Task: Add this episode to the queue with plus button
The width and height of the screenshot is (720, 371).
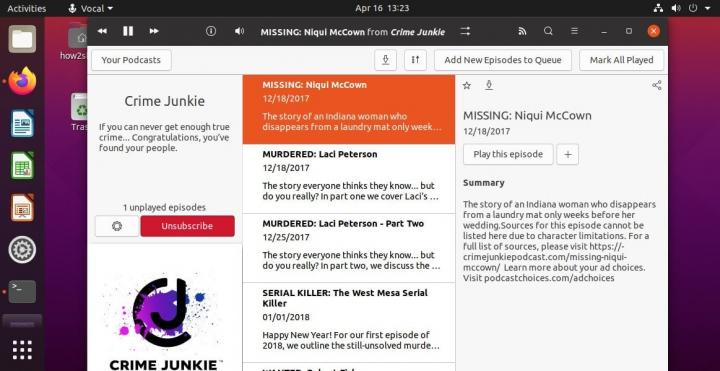Action: pyautogui.click(x=568, y=154)
